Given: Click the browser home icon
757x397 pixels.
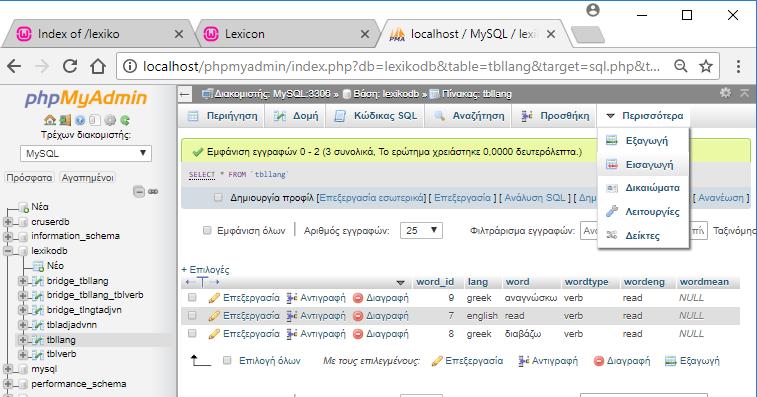Looking at the screenshot, I should pyautogui.click(x=98, y=66).
